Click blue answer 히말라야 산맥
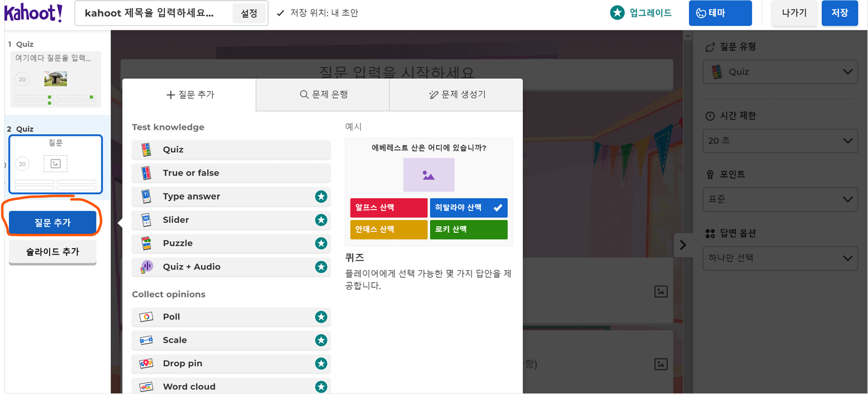The height and width of the screenshot is (394, 868). coord(469,208)
